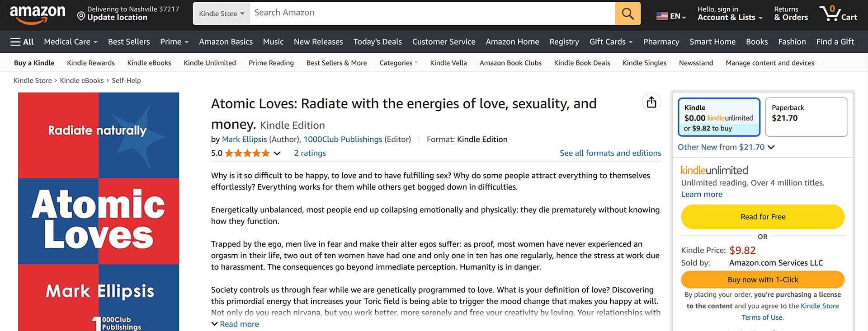This screenshot has height=331, width=868.
Task: Click Learn more under Kindle Unlimited
Action: coord(702,194)
